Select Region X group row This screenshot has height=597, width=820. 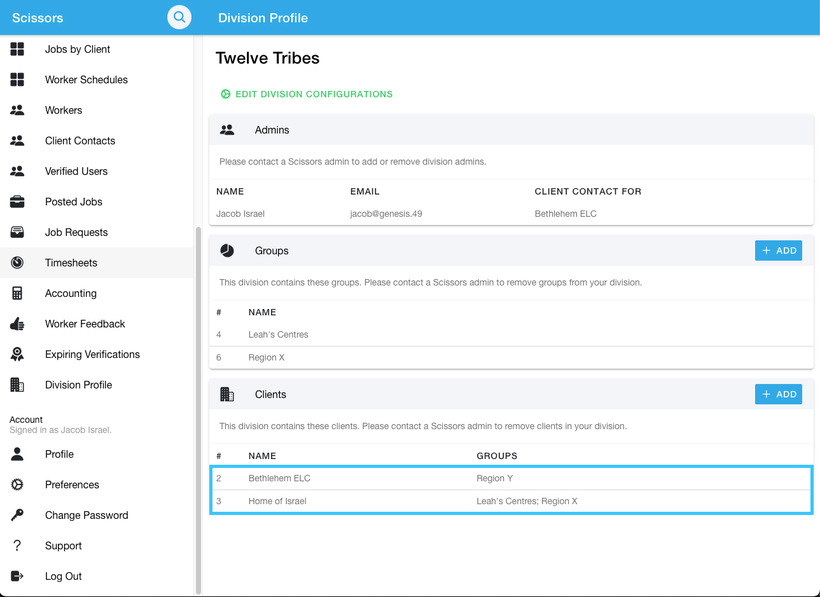511,358
